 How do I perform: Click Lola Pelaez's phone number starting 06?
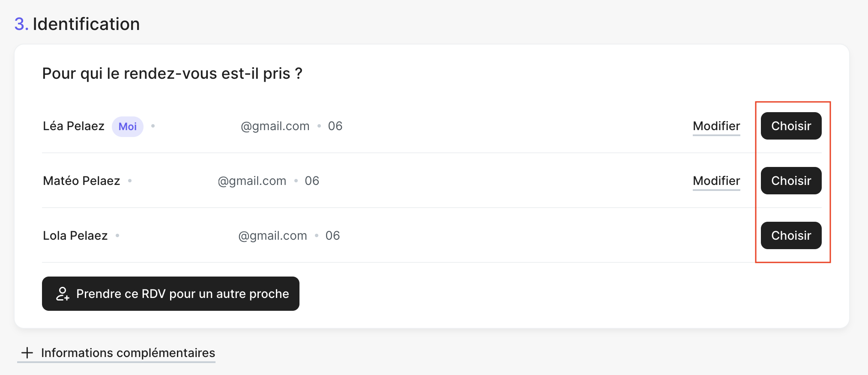332,235
